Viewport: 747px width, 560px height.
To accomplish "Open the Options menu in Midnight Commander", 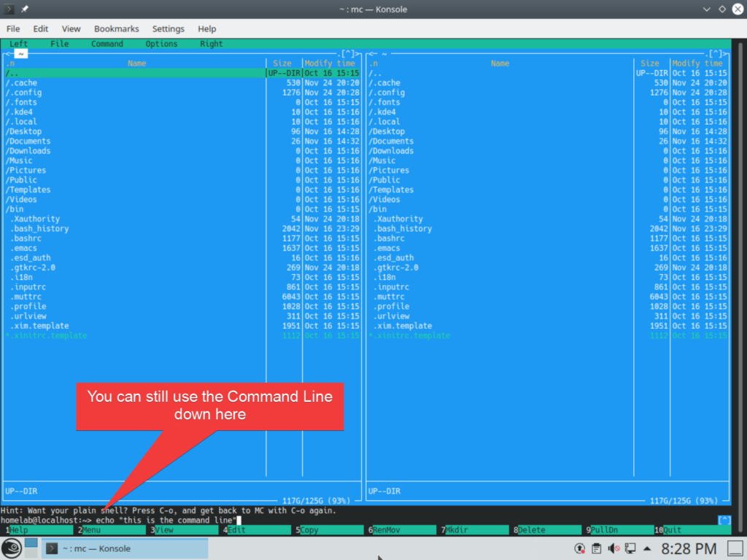I will 161,44.
